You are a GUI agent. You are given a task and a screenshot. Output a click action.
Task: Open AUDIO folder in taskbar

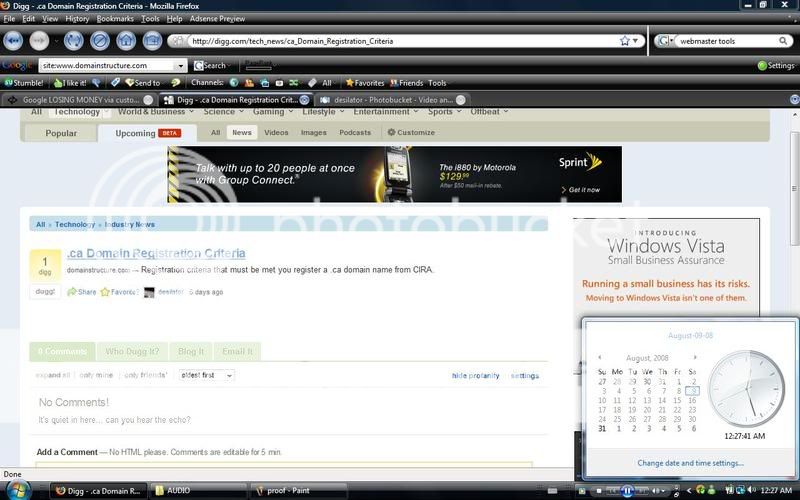[x=200, y=490]
